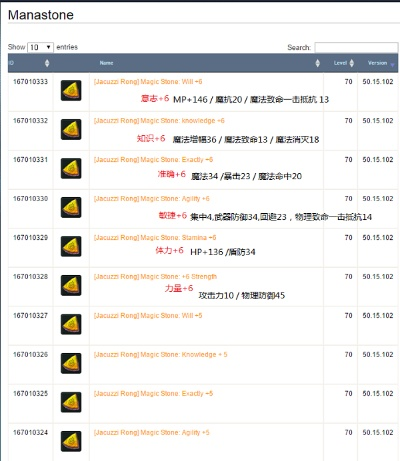
Task: Click the manastone icon in row 167010332
Action: pyautogui.click(x=71, y=129)
